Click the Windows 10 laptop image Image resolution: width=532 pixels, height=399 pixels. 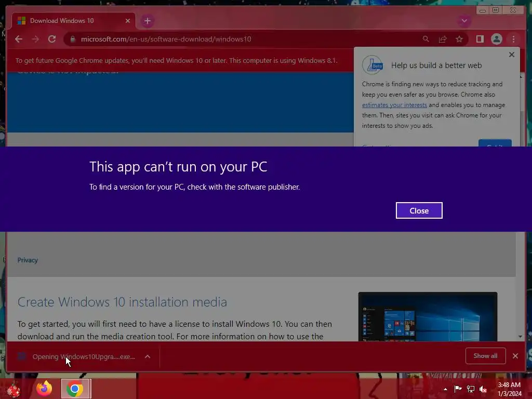(428, 316)
